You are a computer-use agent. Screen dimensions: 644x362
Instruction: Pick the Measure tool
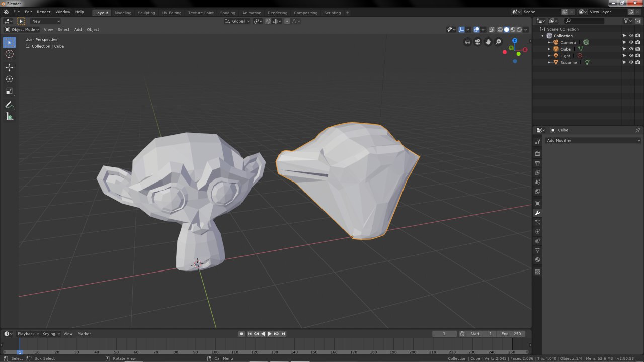[x=10, y=117]
